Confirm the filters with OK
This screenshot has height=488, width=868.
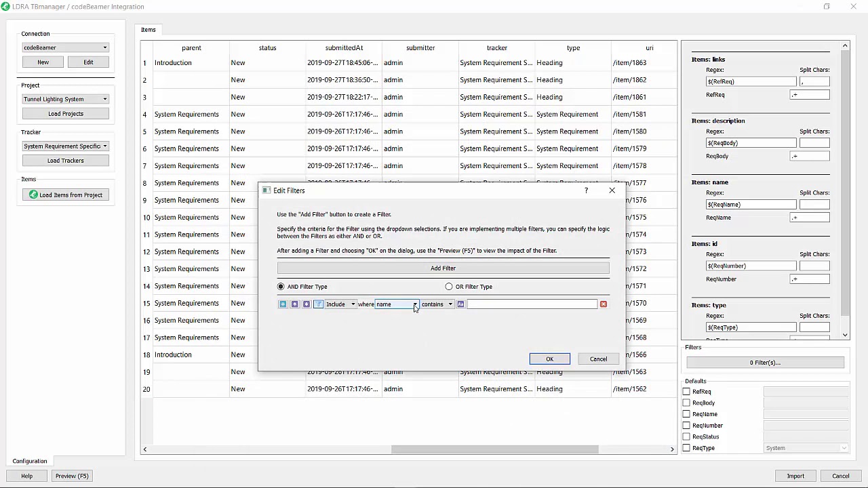click(550, 359)
